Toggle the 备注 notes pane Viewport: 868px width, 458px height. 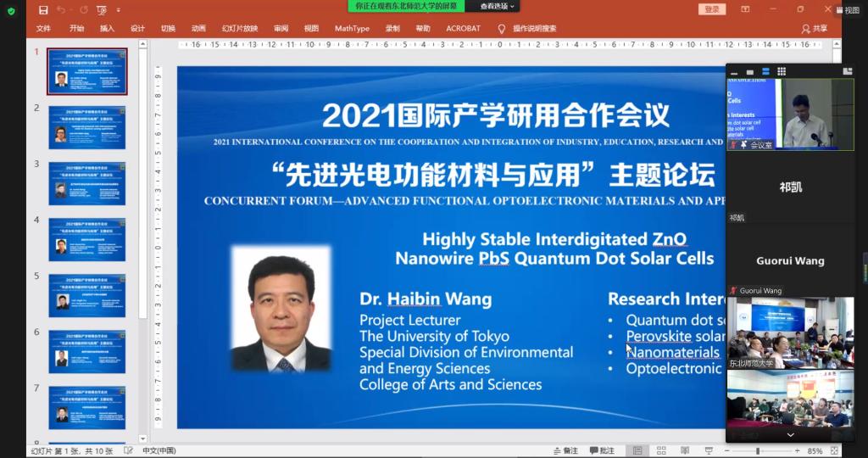coord(565,450)
